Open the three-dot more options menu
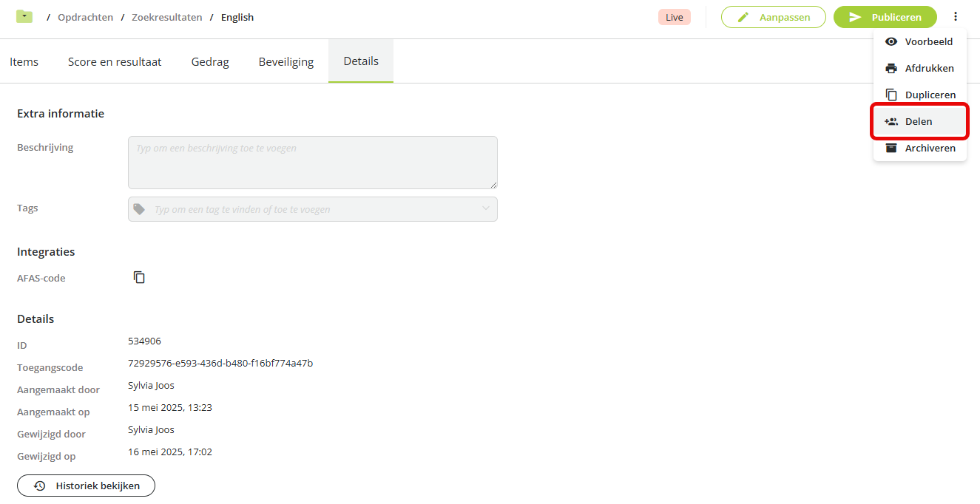 [x=956, y=16]
